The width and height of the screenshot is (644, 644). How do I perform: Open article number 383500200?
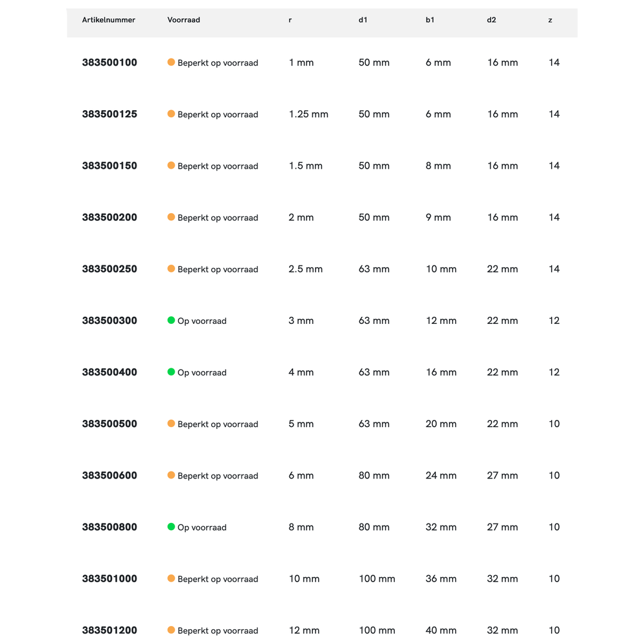tap(109, 217)
